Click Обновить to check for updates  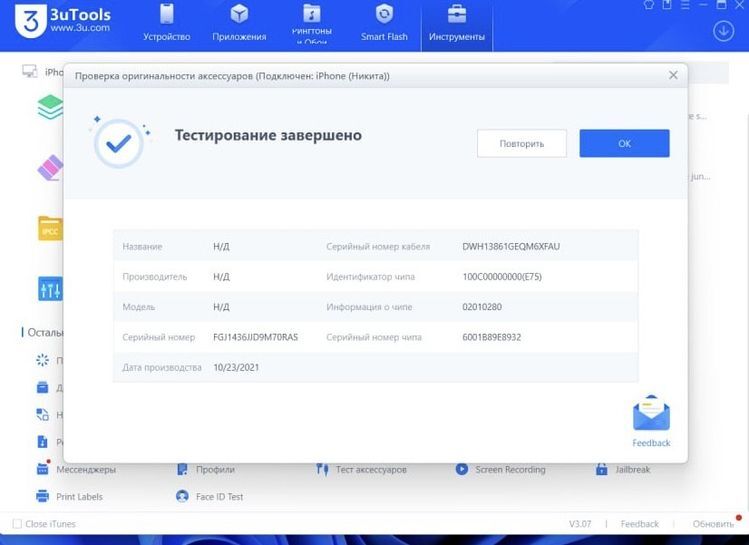(x=712, y=524)
